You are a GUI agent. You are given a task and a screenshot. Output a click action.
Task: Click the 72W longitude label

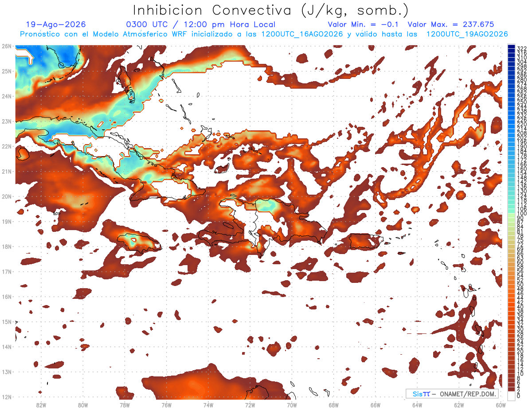point(250,405)
